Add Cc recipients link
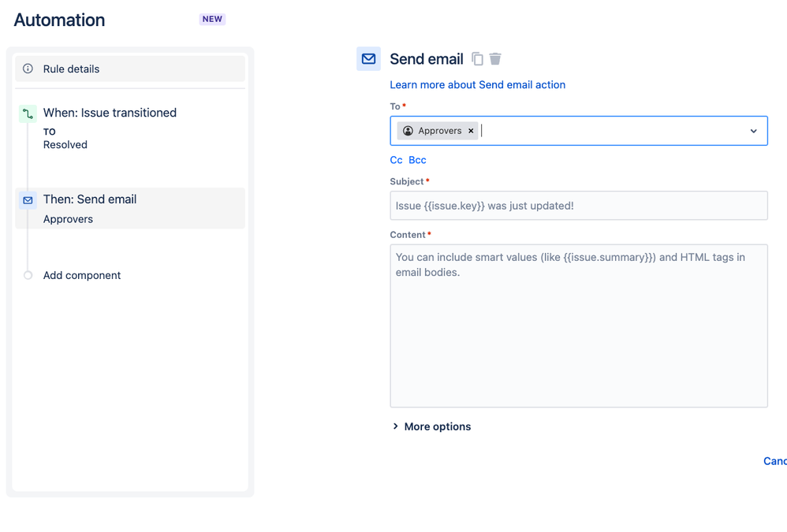This screenshot has height=532, width=787. (396, 160)
